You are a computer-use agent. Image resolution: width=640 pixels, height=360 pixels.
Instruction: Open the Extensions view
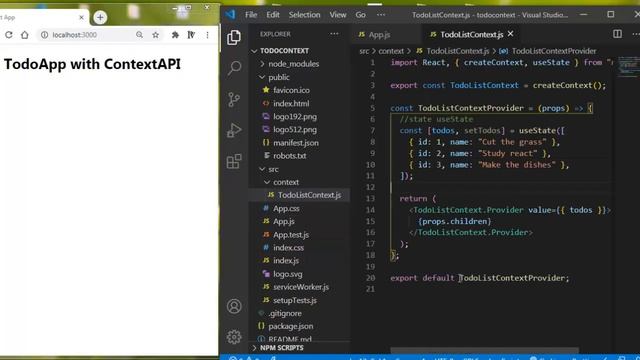234,161
